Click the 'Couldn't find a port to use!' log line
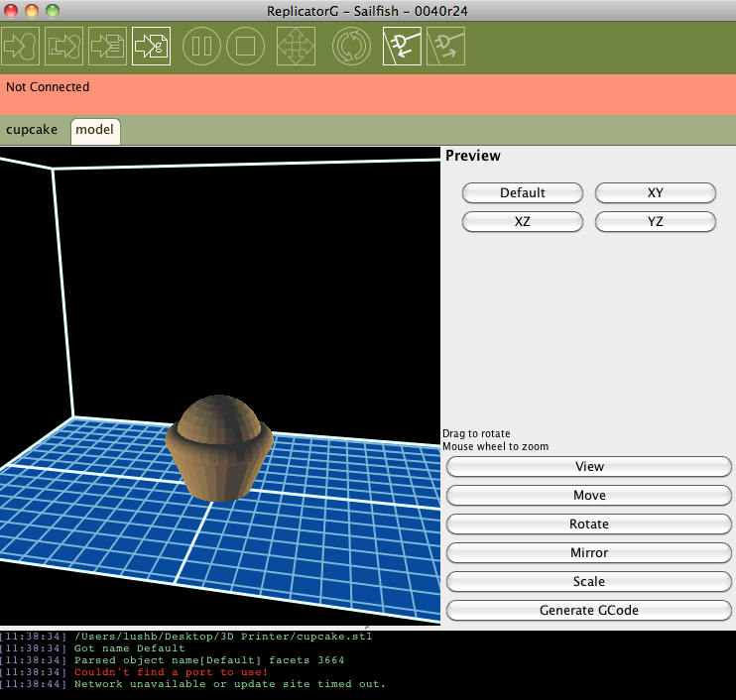 [171, 672]
